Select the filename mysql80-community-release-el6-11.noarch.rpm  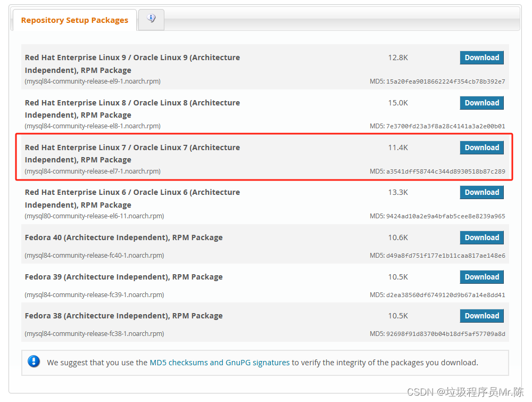point(94,216)
